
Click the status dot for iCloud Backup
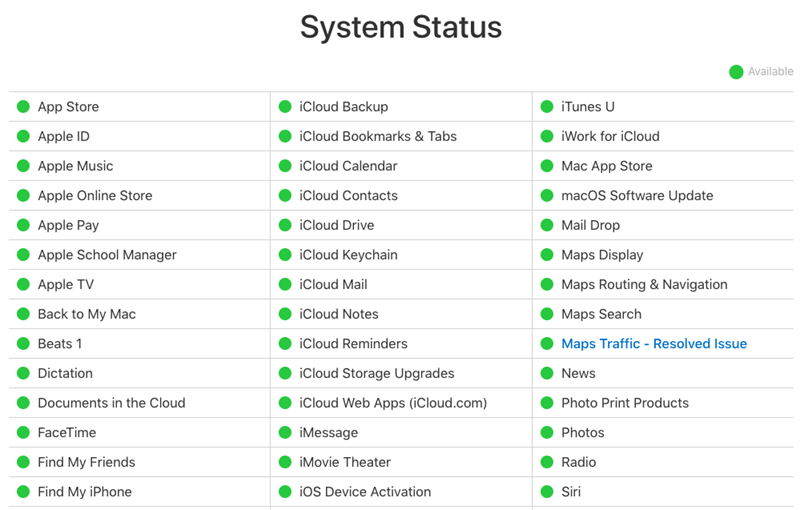click(285, 107)
